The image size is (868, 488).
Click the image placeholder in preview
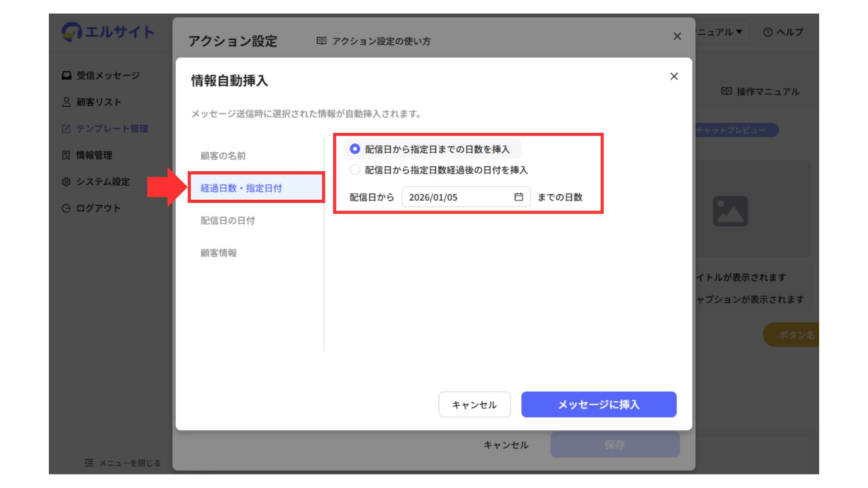pyautogui.click(x=730, y=211)
